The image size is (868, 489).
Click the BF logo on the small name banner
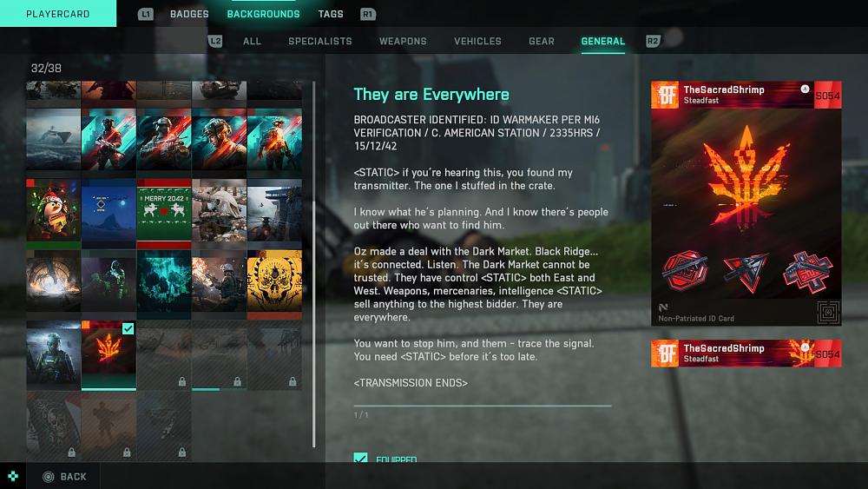[665, 354]
